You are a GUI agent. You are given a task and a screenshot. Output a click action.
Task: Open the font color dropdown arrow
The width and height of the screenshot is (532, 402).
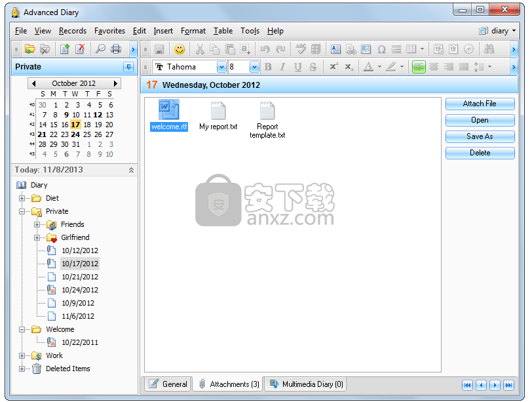[379, 67]
